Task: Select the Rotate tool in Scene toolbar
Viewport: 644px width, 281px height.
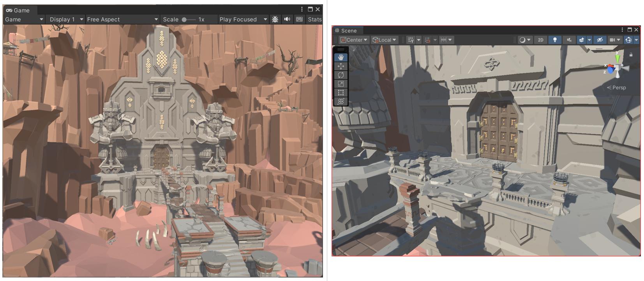Action: point(341,75)
